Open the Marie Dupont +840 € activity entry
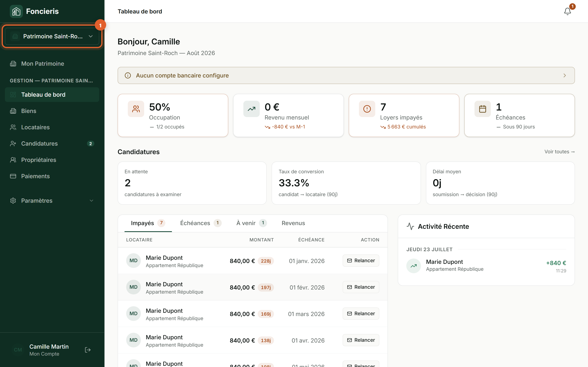 coord(486,265)
